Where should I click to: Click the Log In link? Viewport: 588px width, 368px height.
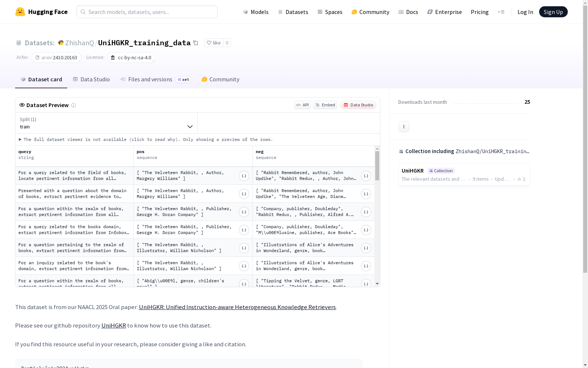pos(525,12)
